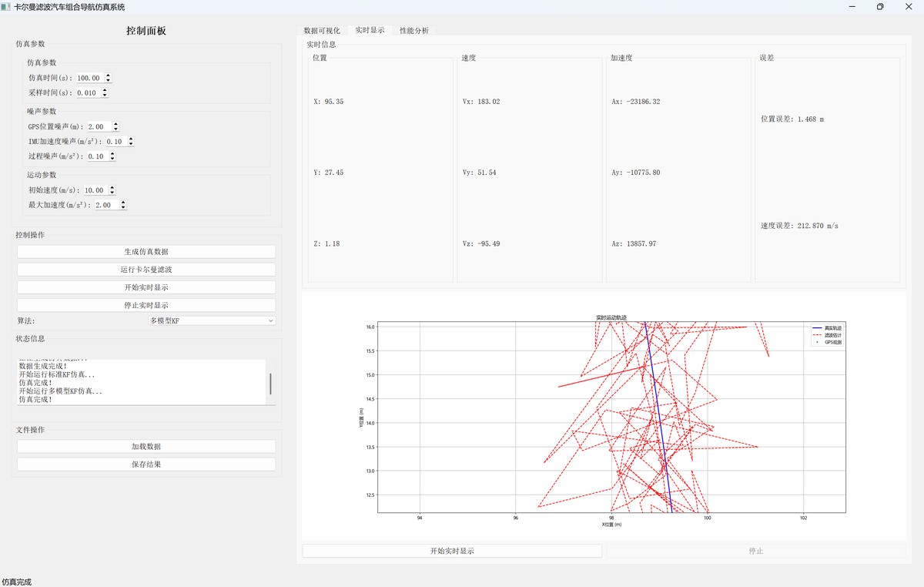The height and width of the screenshot is (587, 924).
Task: Click the 加载数据 button
Action: click(x=146, y=447)
